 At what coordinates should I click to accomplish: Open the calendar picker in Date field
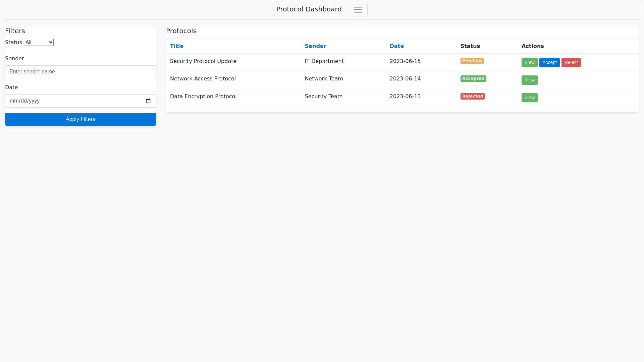[x=148, y=101]
